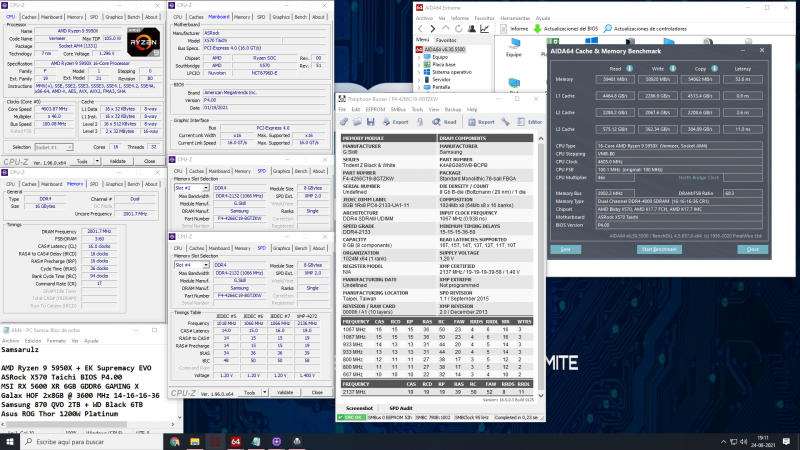
Task: Expand the Placa base node in AIDA64 tree
Action: point(419,65)
